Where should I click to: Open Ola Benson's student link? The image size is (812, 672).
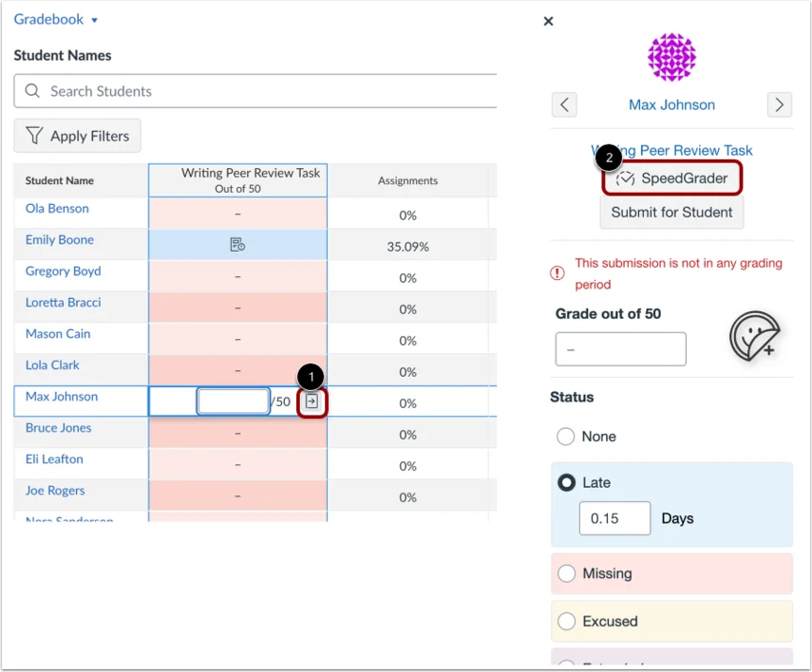pos(57,209)
